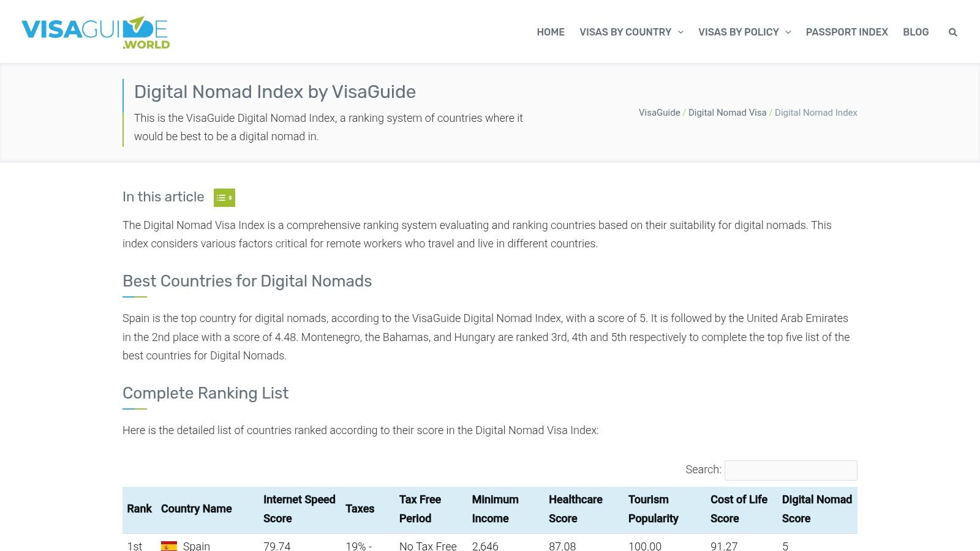The height and width of the screenshot is (551, 980).
Task: Sort the table by Rank column
Action: click(140, 509)
